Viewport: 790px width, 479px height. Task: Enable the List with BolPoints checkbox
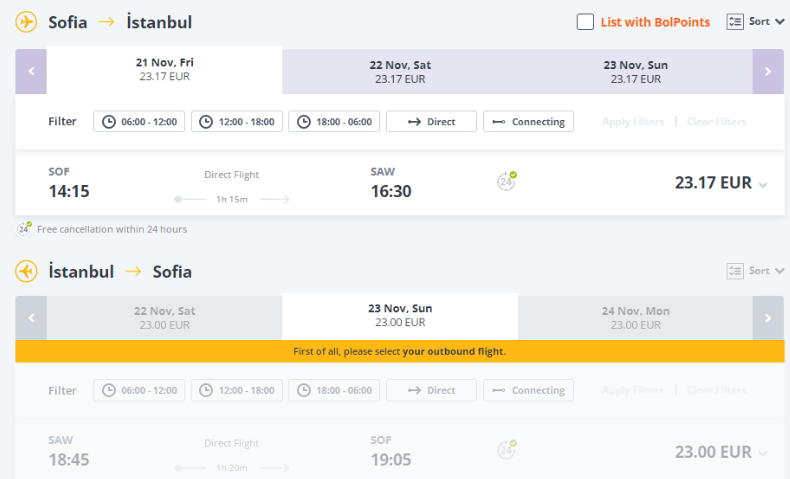coord(586,22)
